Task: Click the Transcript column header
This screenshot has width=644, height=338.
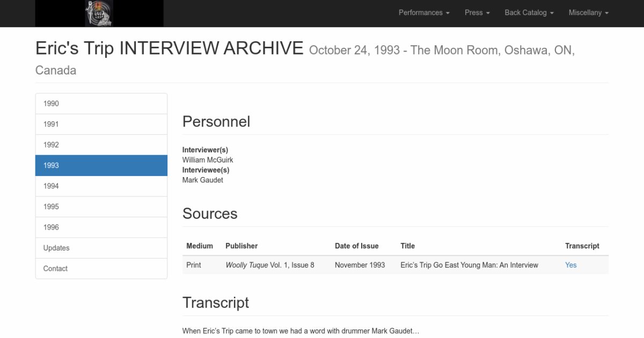Action: click(582, 246)
